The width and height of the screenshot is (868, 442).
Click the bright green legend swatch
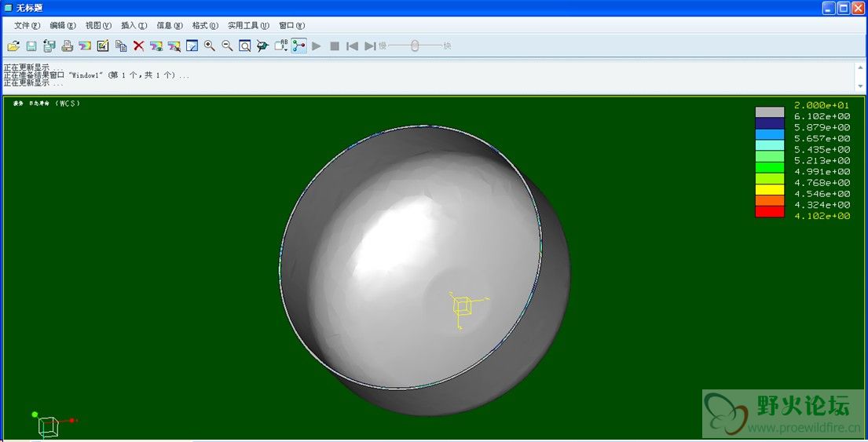pos(770,168)
